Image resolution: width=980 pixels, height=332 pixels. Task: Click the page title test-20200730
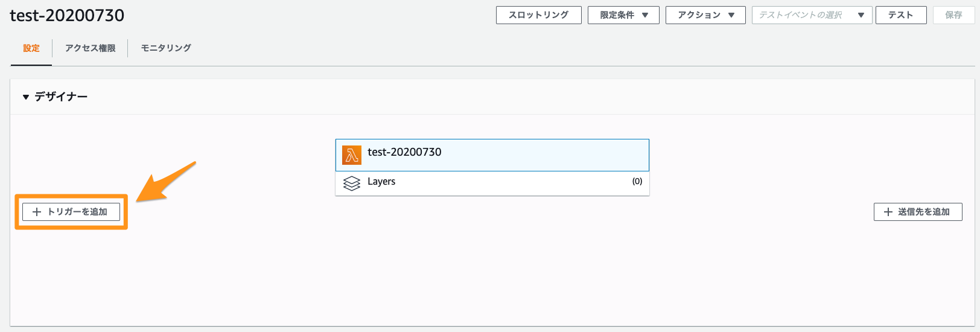pyautogui.click(x=67, y=15)
